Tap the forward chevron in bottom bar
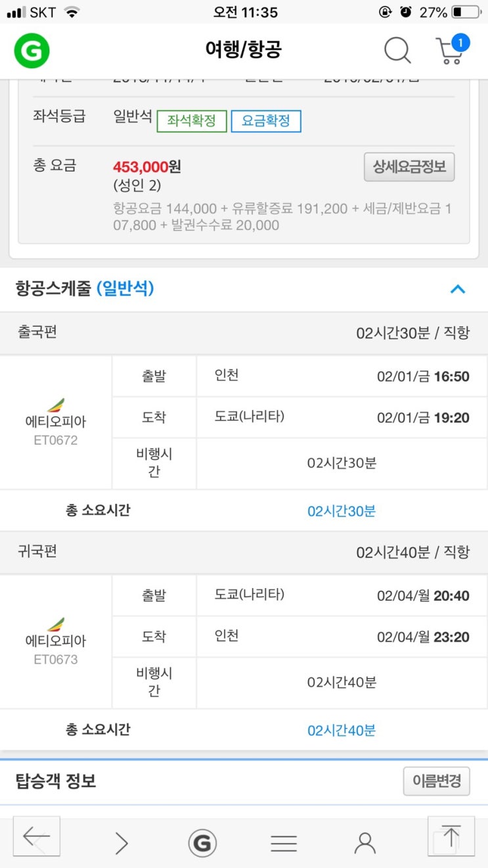488x868 pixels. tap(121, 842)
